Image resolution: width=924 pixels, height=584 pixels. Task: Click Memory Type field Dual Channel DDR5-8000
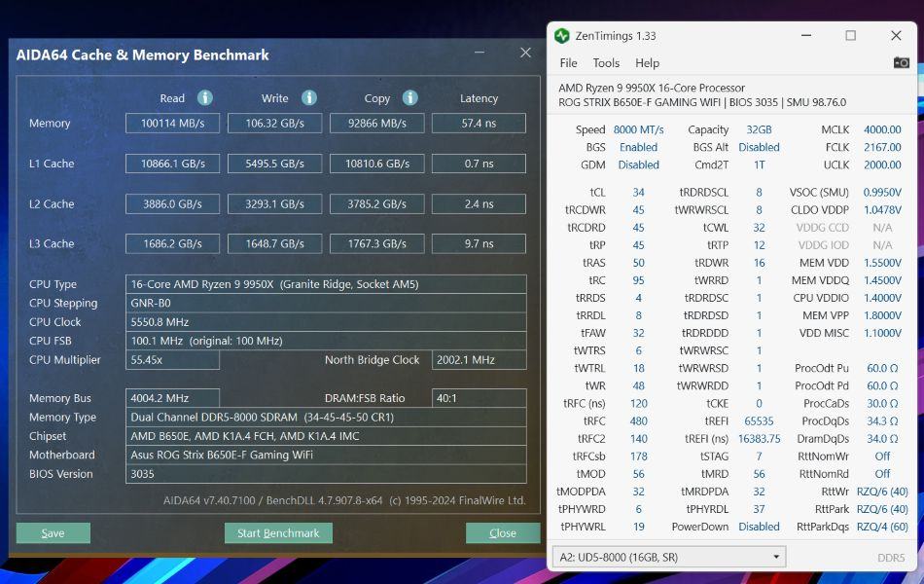tap(326, 417)
